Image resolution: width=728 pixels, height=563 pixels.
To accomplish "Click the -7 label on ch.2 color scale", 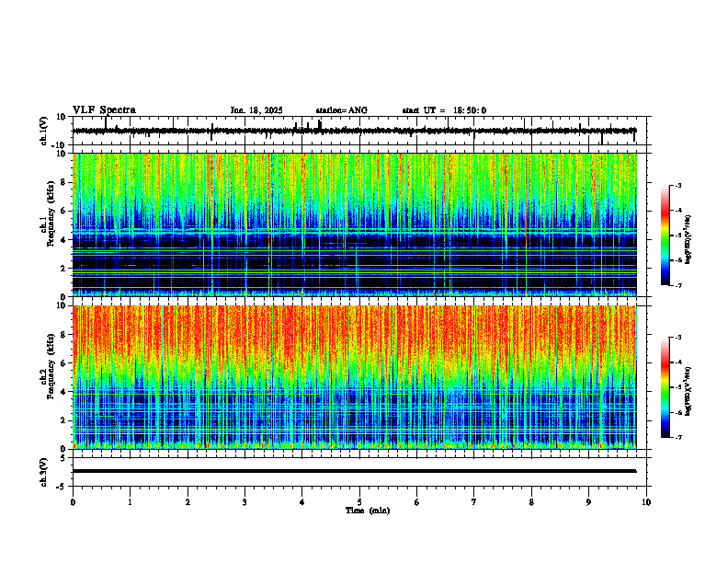I will click(x=677, y=437).
